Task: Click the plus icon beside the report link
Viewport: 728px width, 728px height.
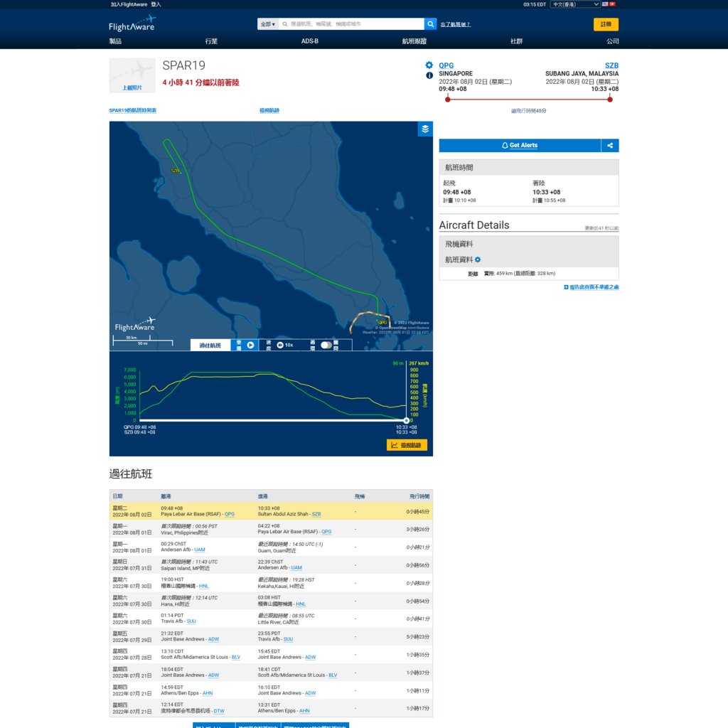Action: pos(566,287)
